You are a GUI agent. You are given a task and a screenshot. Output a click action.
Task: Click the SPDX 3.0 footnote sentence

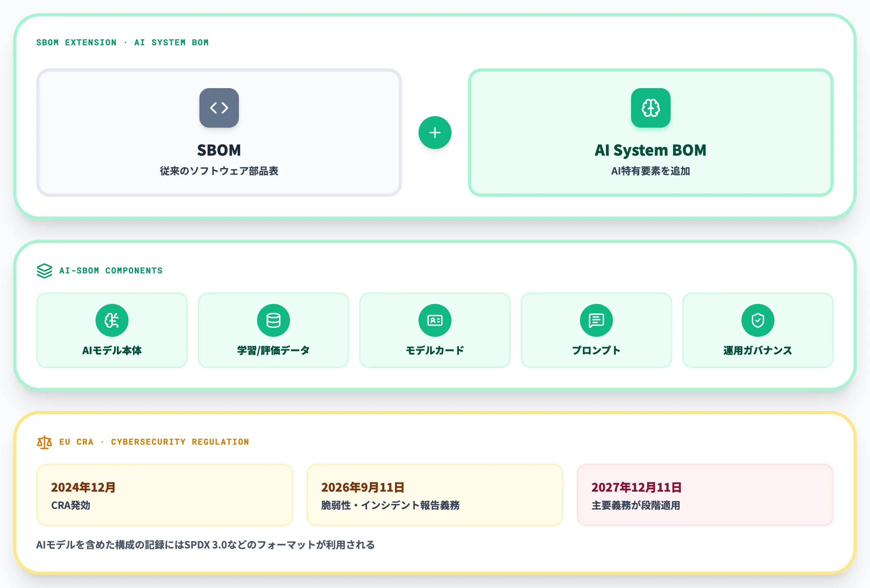click(x=206, y=545)
